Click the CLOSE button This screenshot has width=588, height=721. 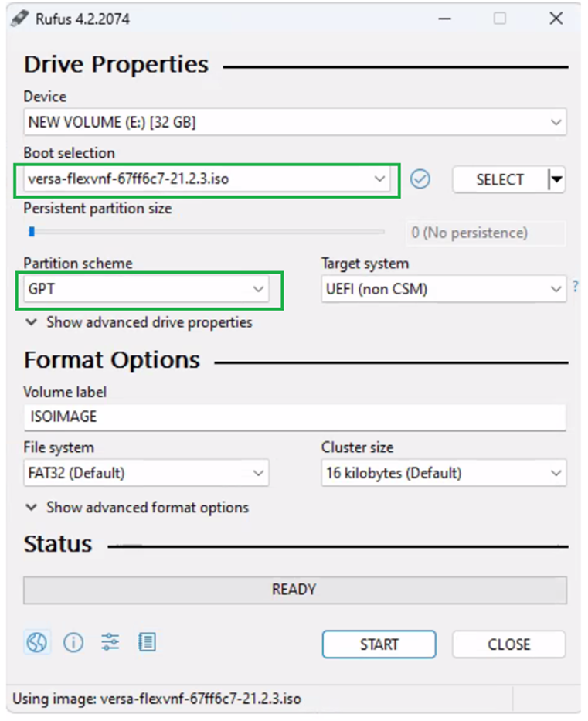[x=508, y=644]
